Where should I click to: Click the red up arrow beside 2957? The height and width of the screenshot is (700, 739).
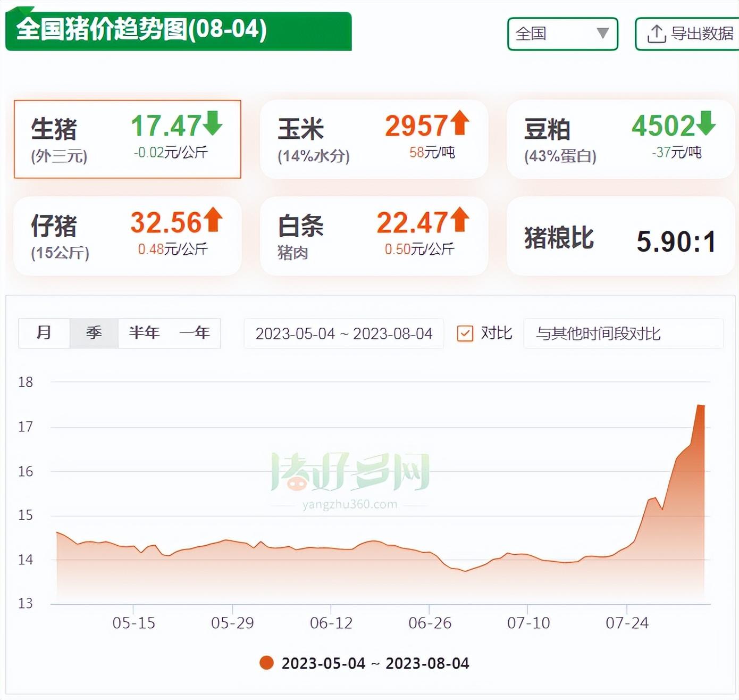tap(460, 123)
